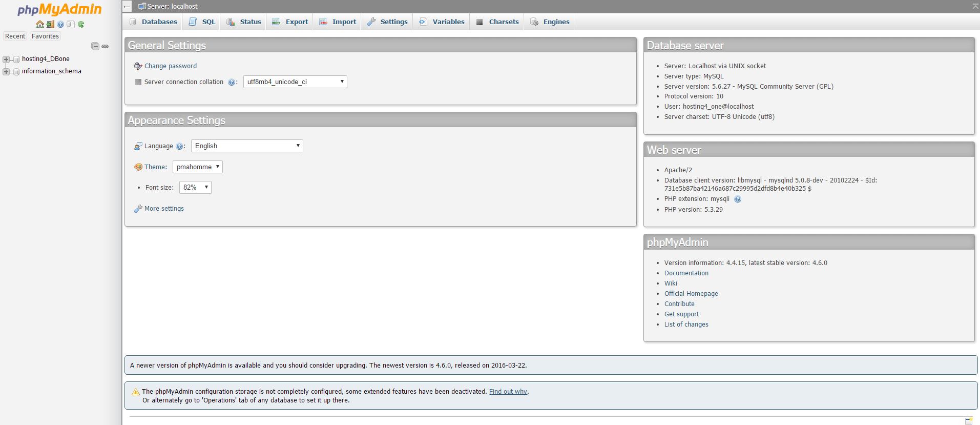Open help icon beside PHP extension mysqli
Screen dimensions: 980x425
click(x=738, y=199)
